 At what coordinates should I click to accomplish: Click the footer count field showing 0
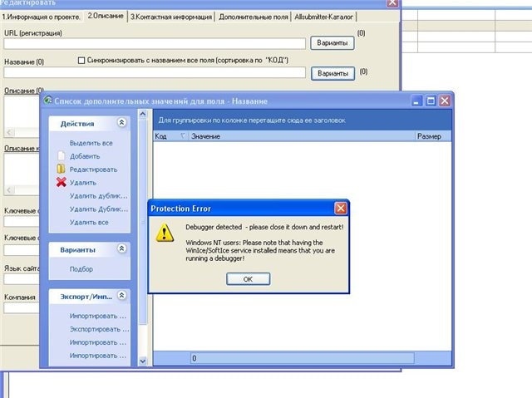302,358
